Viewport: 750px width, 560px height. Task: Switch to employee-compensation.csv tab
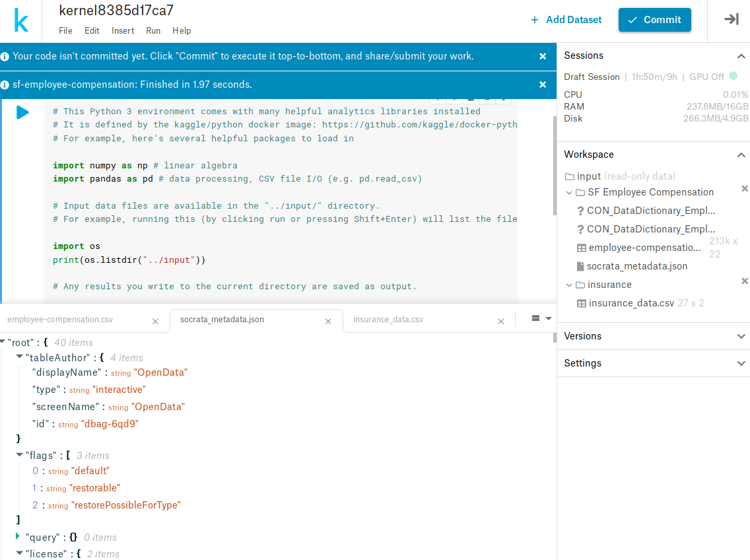[x=60, y=320]
